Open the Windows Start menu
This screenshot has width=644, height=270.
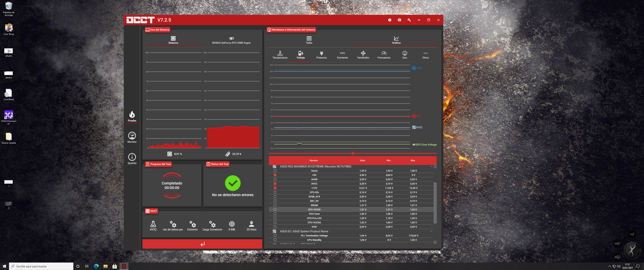pos(4,266)
